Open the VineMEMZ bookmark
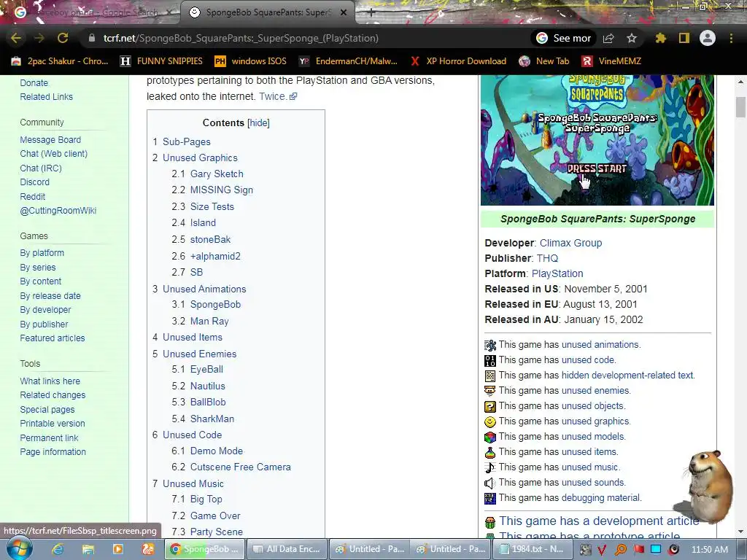747x560 pixels. coord(611,61)
